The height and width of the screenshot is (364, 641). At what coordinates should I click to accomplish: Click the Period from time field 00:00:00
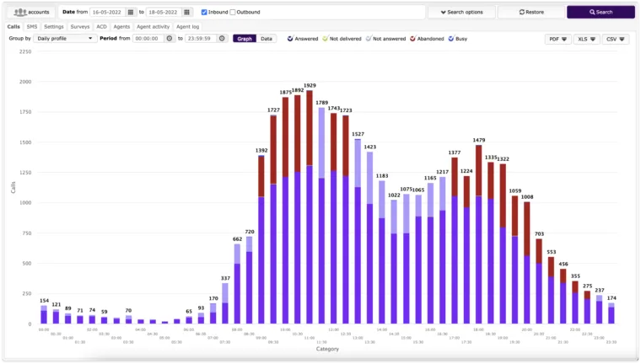pyautogui.click(x=148, y=39)
